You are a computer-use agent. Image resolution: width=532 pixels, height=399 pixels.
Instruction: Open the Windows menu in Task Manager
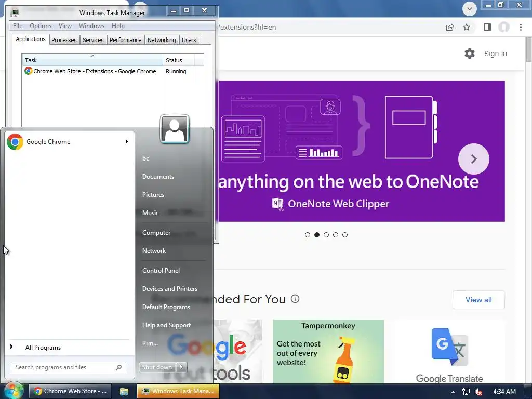point(91,26)
